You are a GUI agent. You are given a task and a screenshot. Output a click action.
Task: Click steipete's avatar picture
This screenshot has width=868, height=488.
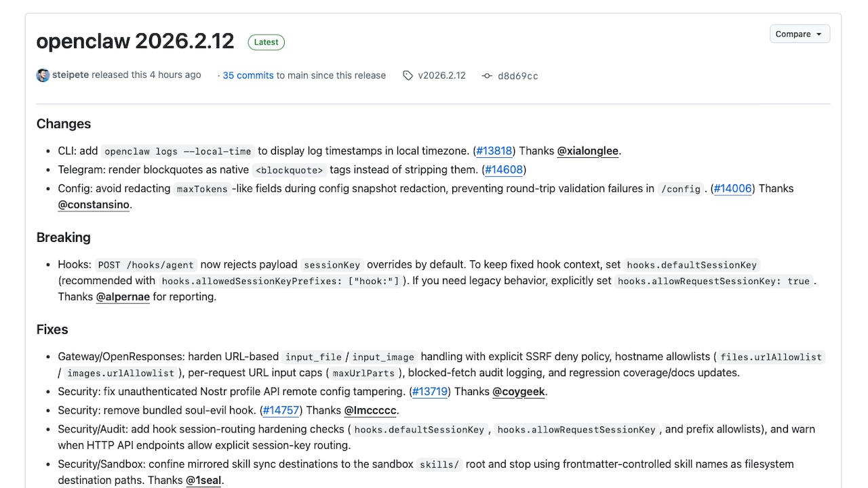tap(43, 75)
